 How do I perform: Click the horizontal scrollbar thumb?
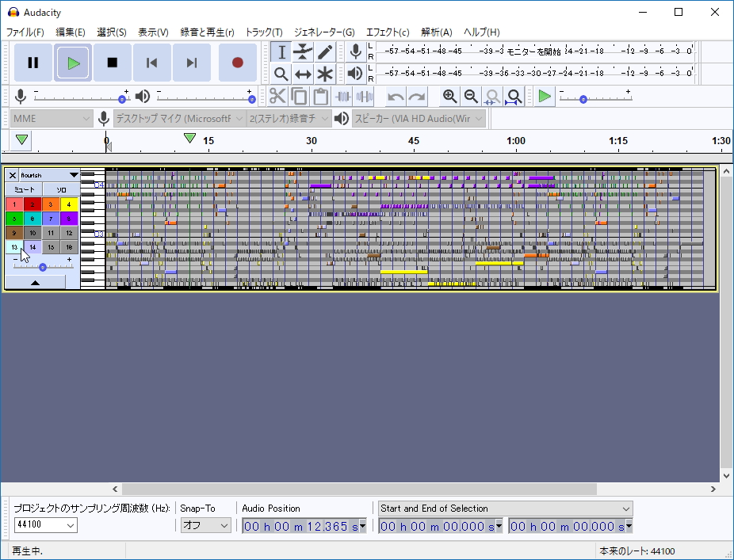point(359,489)
